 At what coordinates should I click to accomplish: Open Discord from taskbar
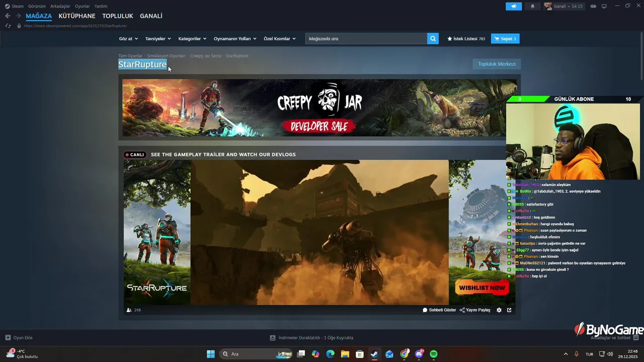419,354
